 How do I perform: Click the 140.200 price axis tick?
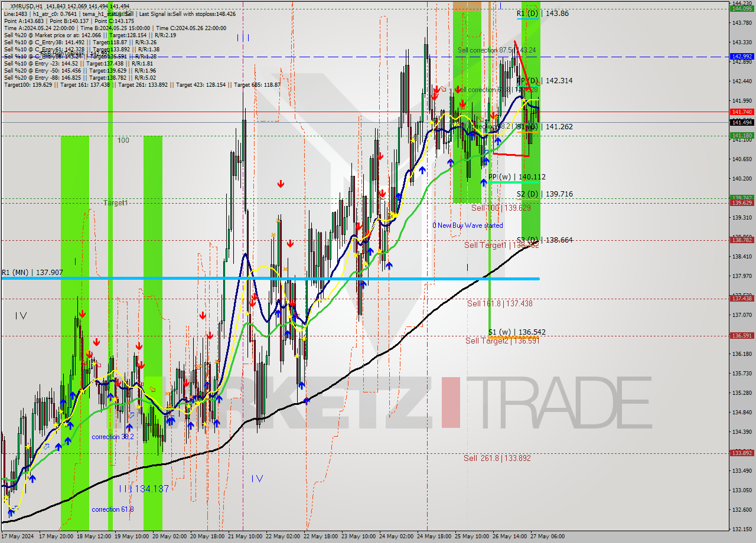click(x=742, y=178)
